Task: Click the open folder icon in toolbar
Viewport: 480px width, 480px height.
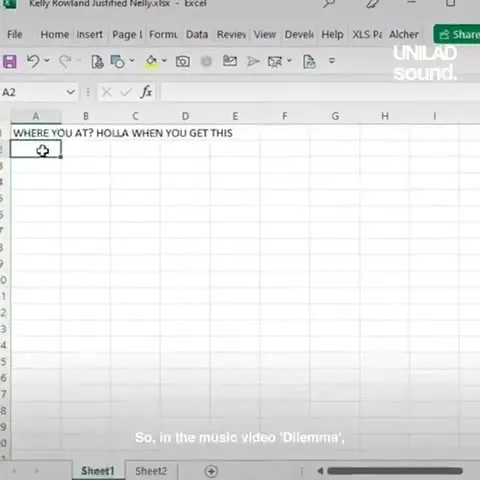Action: click(x=230, y=61)
